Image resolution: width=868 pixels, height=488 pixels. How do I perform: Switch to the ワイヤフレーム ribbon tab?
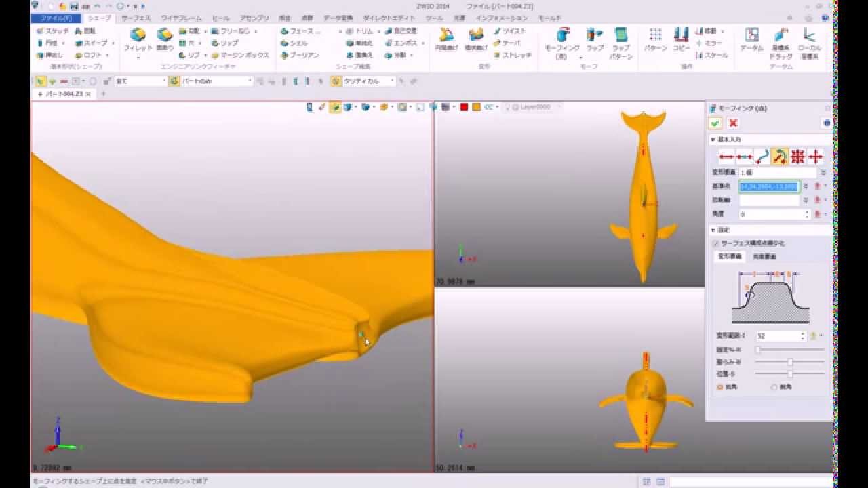182,18
